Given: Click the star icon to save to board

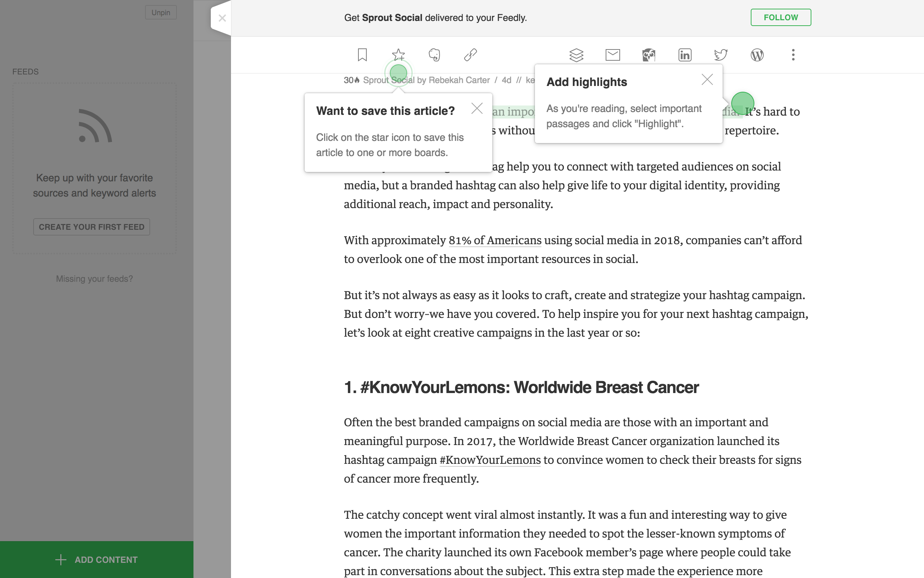Looking at the screenshot, I should point(398,55).
